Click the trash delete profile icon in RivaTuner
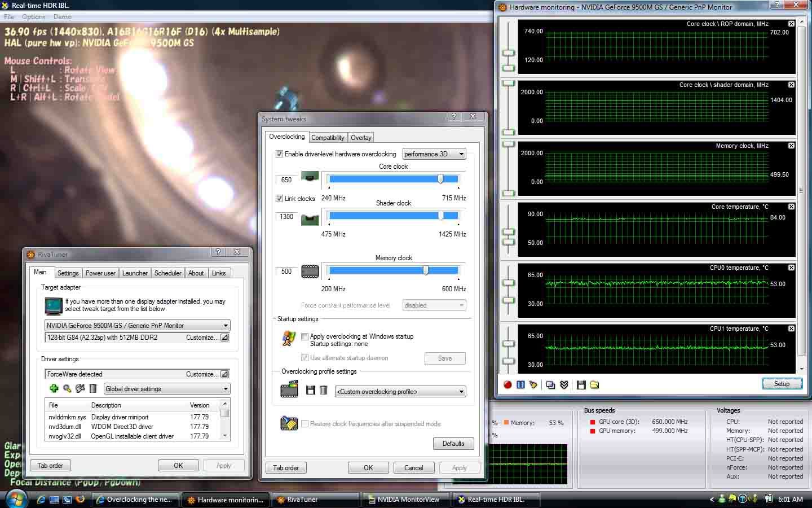 pyautogui.click(x=93, y=388)
